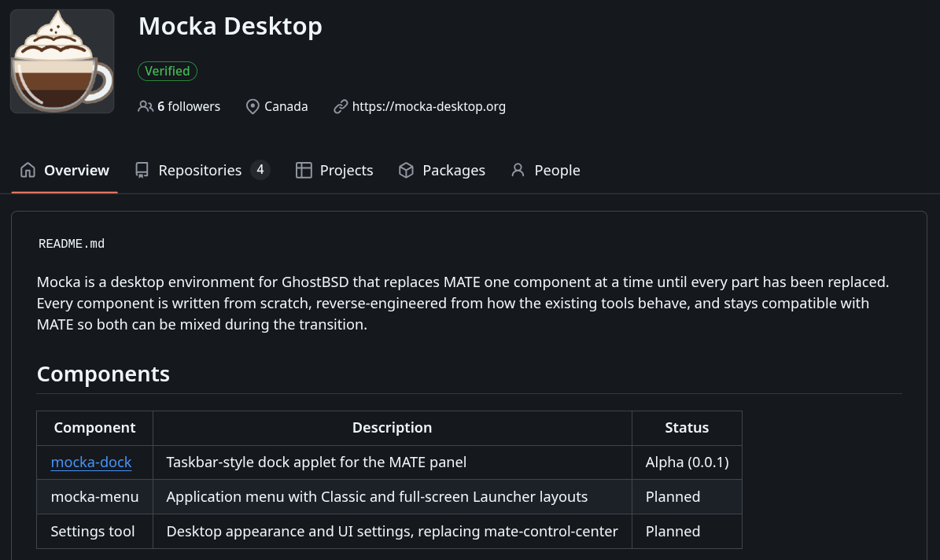Open the People tab
Screen dimensions: 940x560
[x=546, y=170]
